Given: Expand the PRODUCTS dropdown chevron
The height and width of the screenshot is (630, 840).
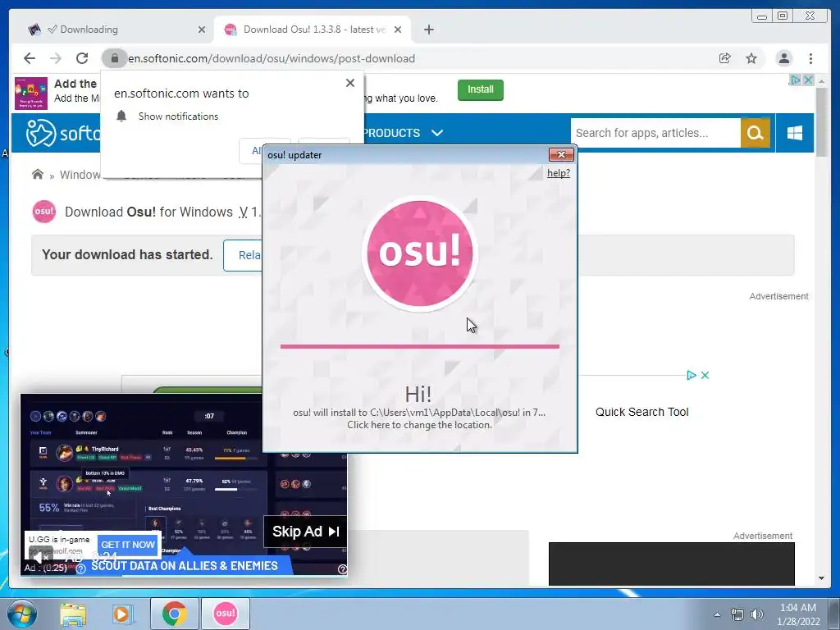Looking at the screenshot, I should click(x=437, y=133).
